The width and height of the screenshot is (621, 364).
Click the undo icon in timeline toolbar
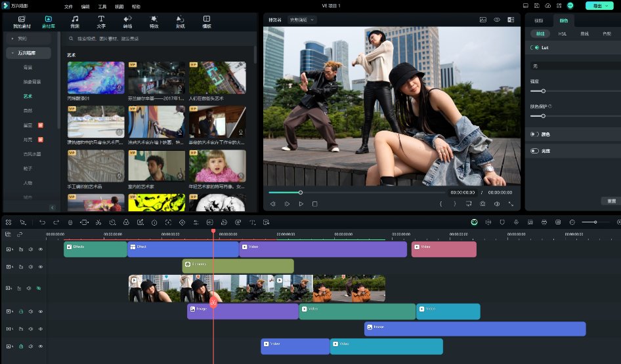coord(43,223)
